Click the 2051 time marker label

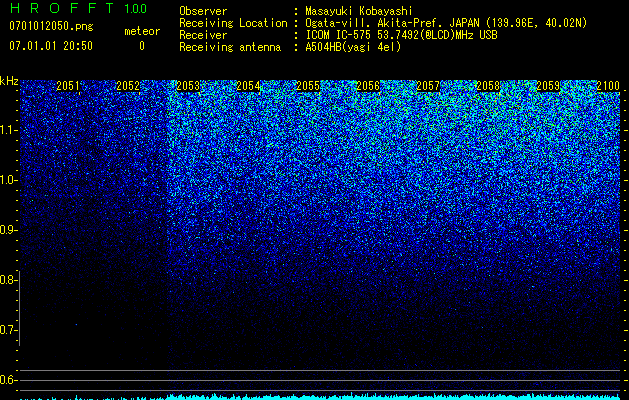click(x=68, y=86)
